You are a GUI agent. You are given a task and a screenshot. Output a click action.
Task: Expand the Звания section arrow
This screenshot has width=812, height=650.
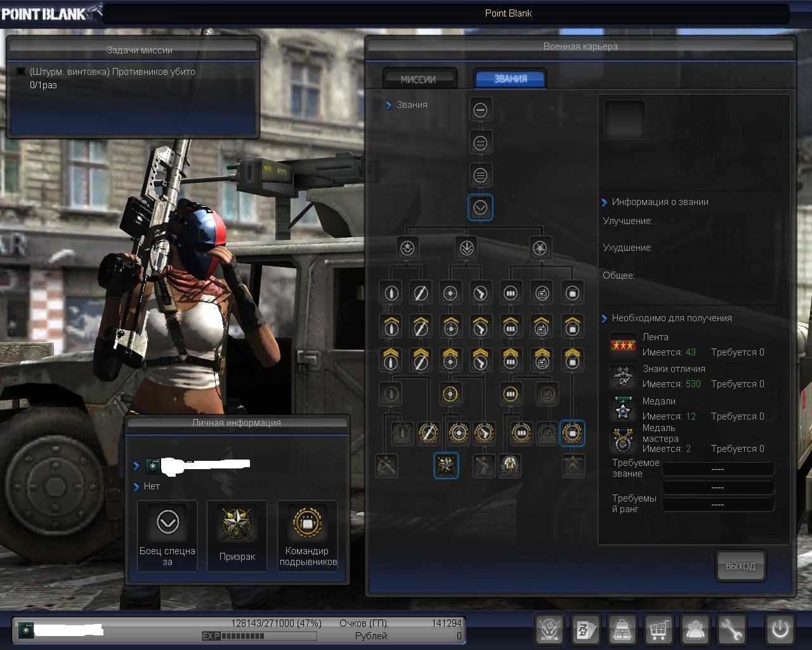[388, 105]
